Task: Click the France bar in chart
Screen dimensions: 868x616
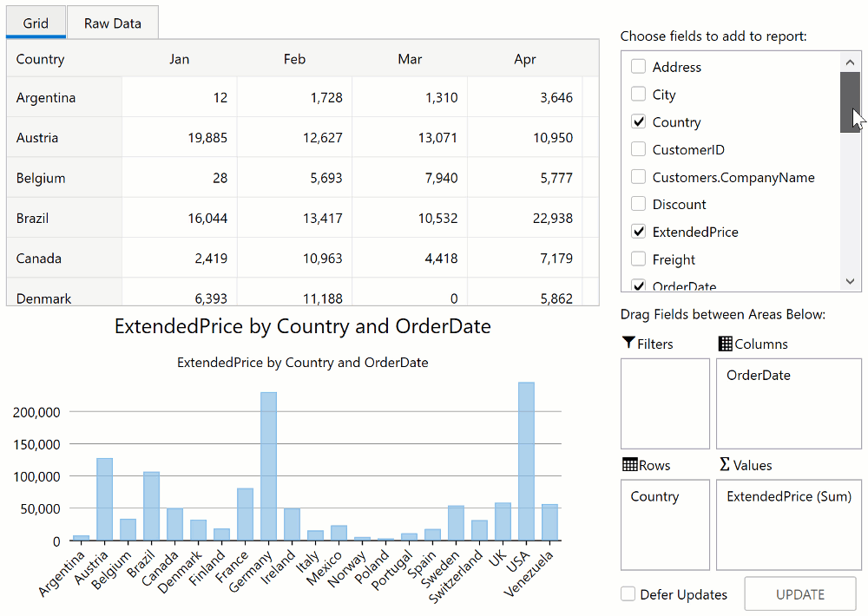Action: (x=245, y=514)
